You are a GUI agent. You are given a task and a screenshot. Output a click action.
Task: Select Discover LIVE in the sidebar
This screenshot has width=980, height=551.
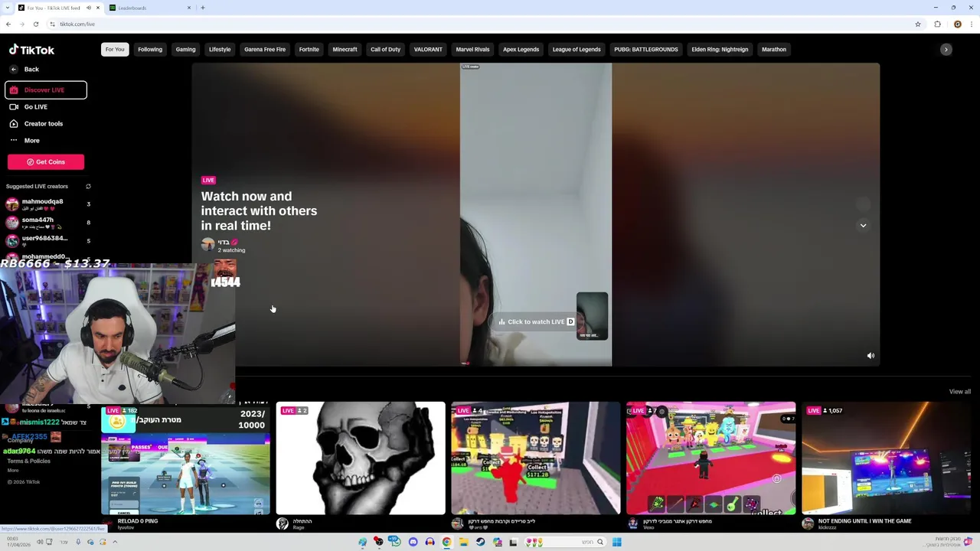[45, 90]
